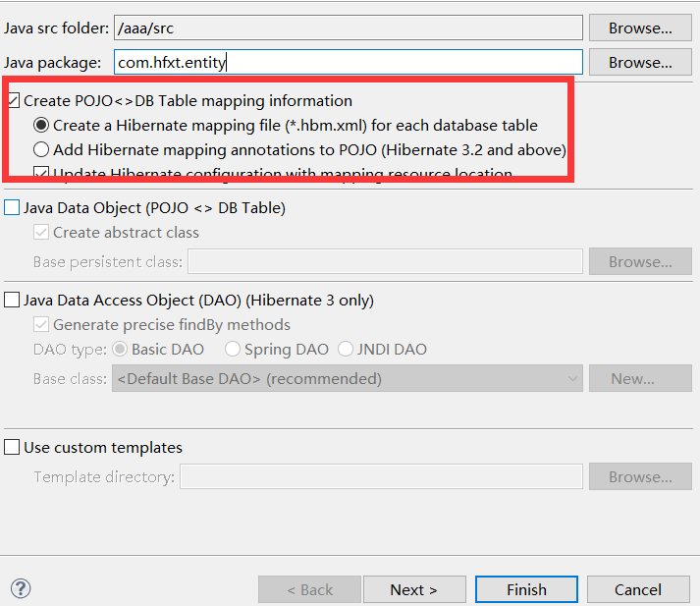Screen dimensions: 700x606
Task: Click Browse next to Java package
Action: point(640,62)
